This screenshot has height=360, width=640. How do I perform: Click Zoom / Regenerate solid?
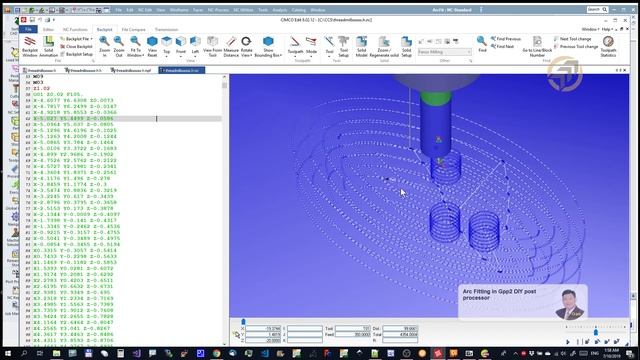point(384,46)
